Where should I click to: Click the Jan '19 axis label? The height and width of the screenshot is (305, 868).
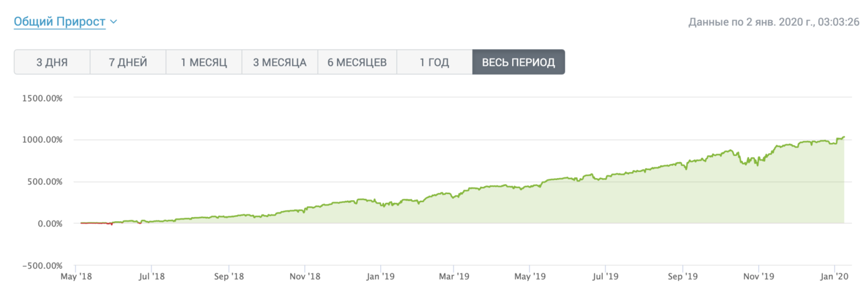coord(380,276)
